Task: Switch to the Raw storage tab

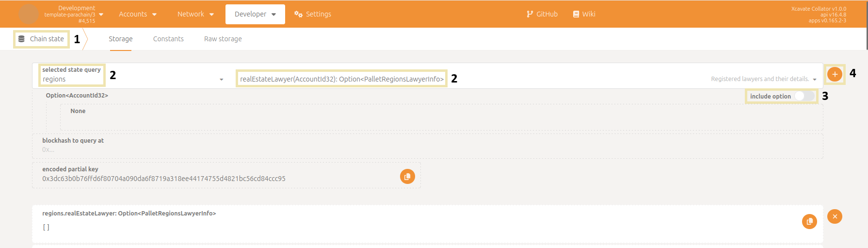Action: pyautogui.click(x=223, y=39)
